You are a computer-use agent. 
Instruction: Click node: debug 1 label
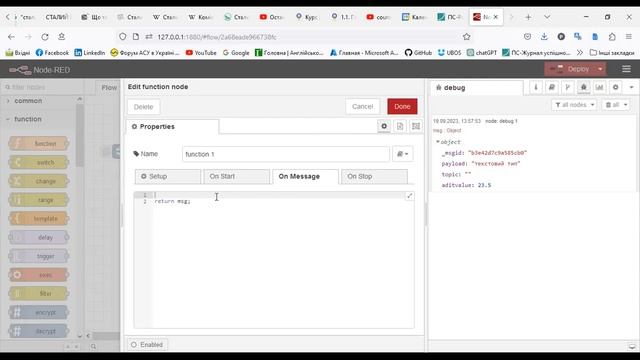click(x=501, y=121)
